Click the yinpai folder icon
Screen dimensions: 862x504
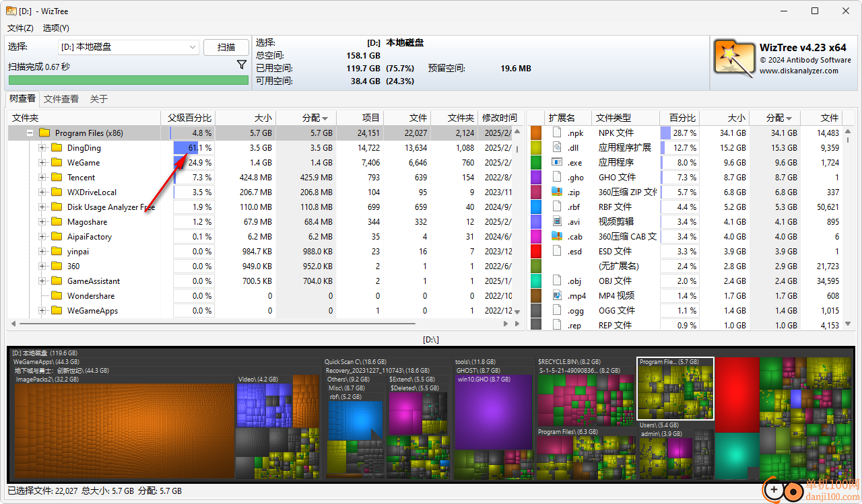(x=57, y=252)
